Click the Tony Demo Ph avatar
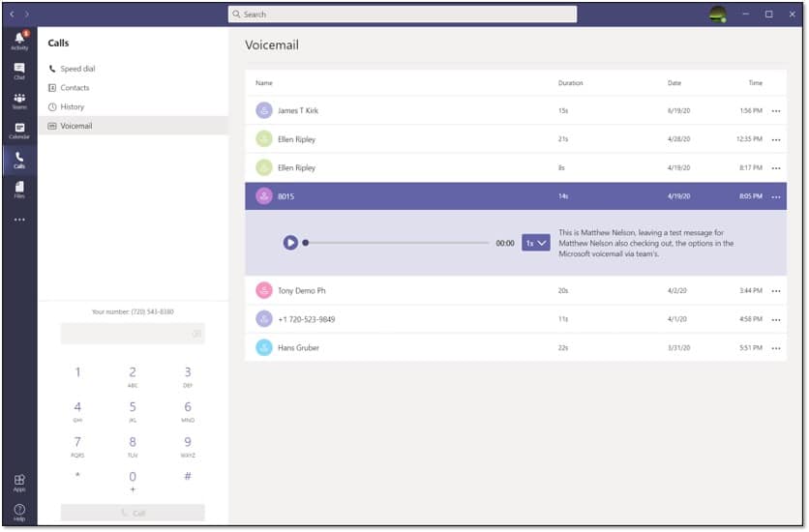The height and width of the screenshot is (532, 809). tap(264, 291)
